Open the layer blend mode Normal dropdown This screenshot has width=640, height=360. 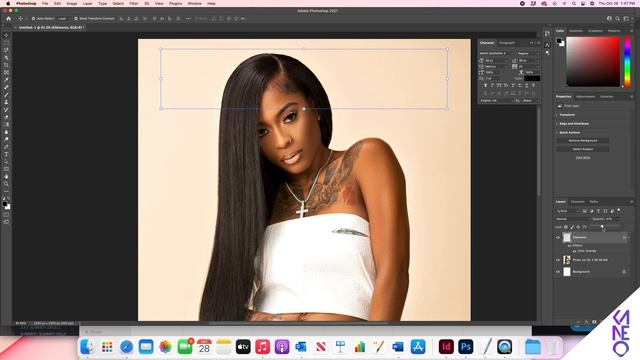573,219
